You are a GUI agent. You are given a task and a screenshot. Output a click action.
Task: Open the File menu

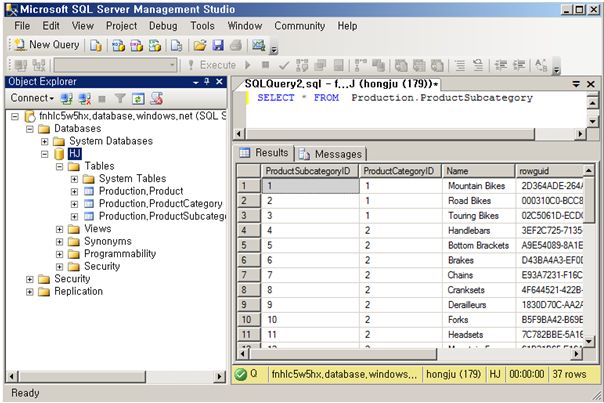click(22, 26)
